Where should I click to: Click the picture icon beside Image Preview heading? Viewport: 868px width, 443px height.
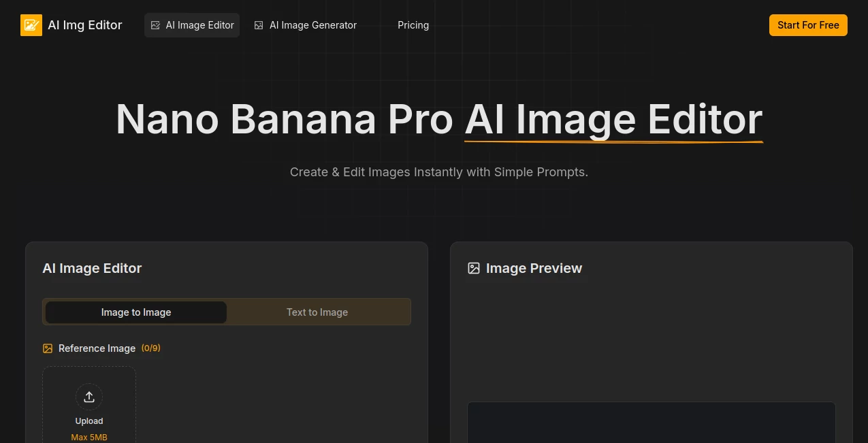tap(474, 268)
